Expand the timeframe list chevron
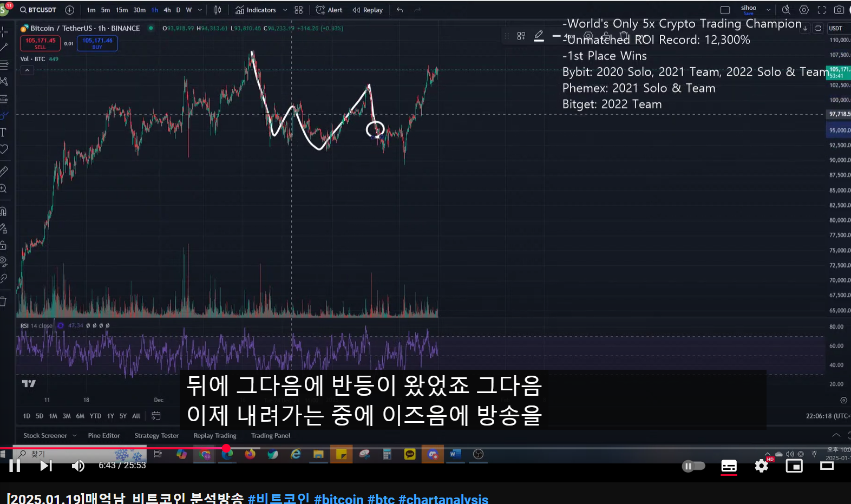851x504 pixels. click(x=200, y=10)
